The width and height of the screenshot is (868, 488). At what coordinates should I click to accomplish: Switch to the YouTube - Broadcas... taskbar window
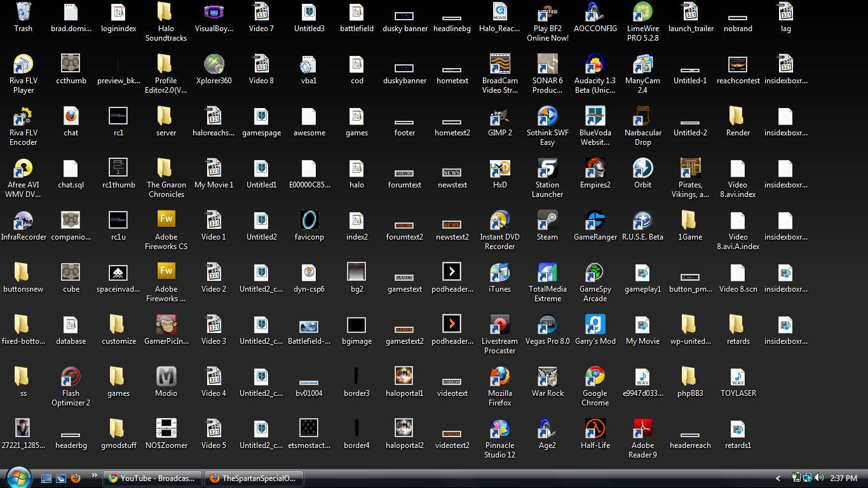pyautogui.click(x=152, y=478)
